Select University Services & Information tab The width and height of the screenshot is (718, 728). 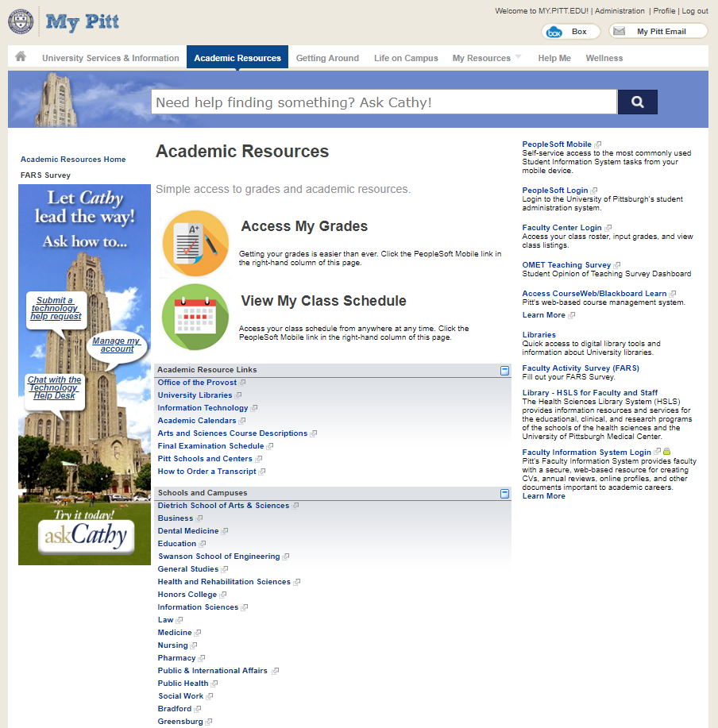tap(110, 58)
